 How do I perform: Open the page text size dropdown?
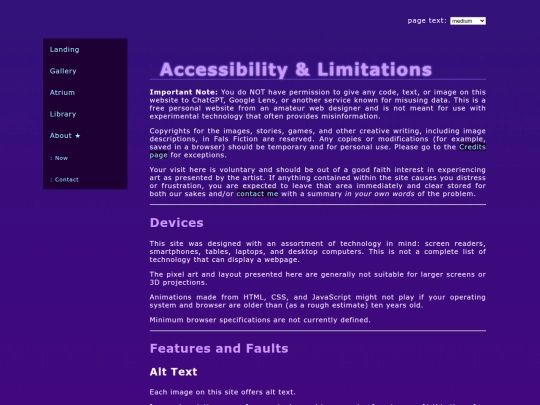tap(468, 21)
